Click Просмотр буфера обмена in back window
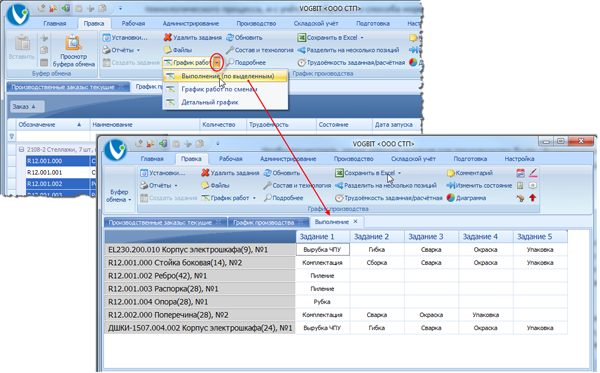The height and width of the screenshot is (373, 600). point(73,51)
